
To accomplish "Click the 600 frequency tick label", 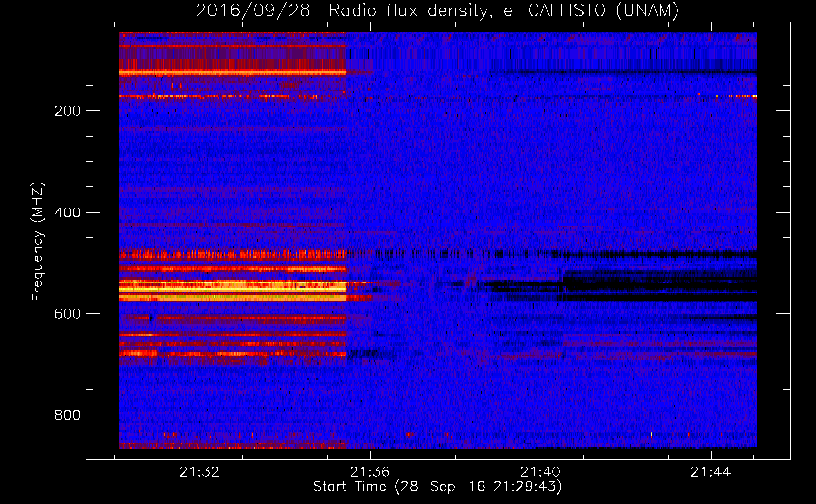I will pos(68,313).
